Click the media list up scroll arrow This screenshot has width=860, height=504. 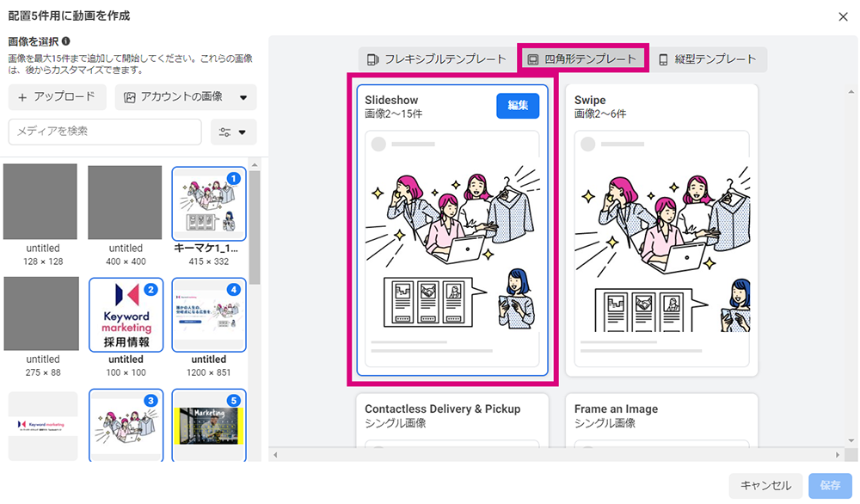click(x=255, y=165)
